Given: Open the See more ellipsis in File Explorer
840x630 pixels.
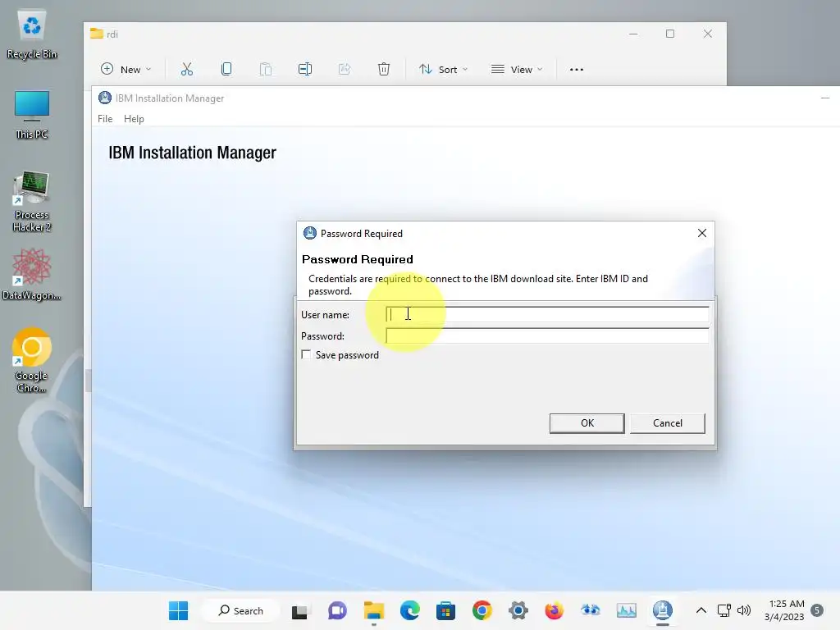Looking at the screenshot, I should pos(577,69).
